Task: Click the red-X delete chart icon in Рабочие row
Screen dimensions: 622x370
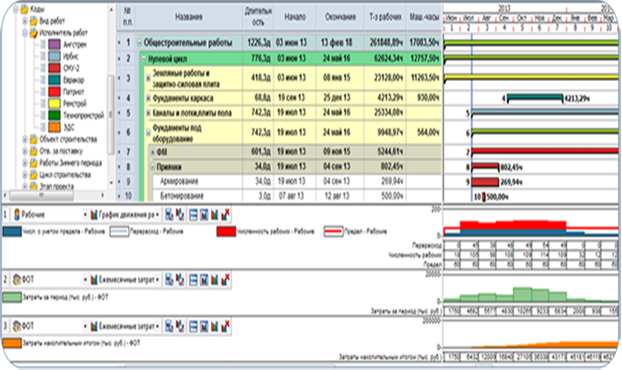Action: 226,215
